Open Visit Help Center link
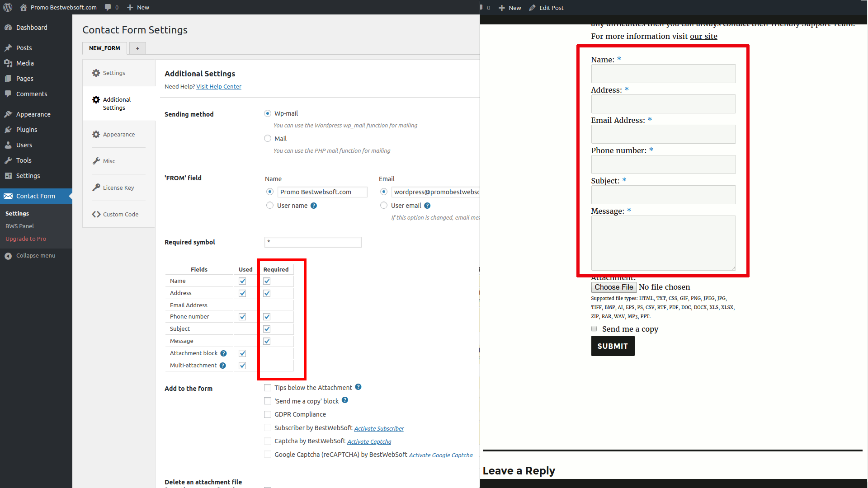 [x=219, y=87]
